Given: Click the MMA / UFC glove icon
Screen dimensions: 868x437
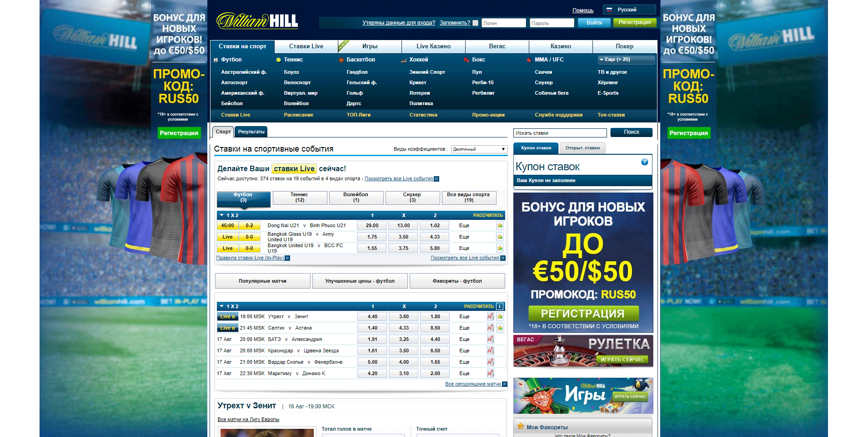Looking at the screenshot, I should coord(529,60).
